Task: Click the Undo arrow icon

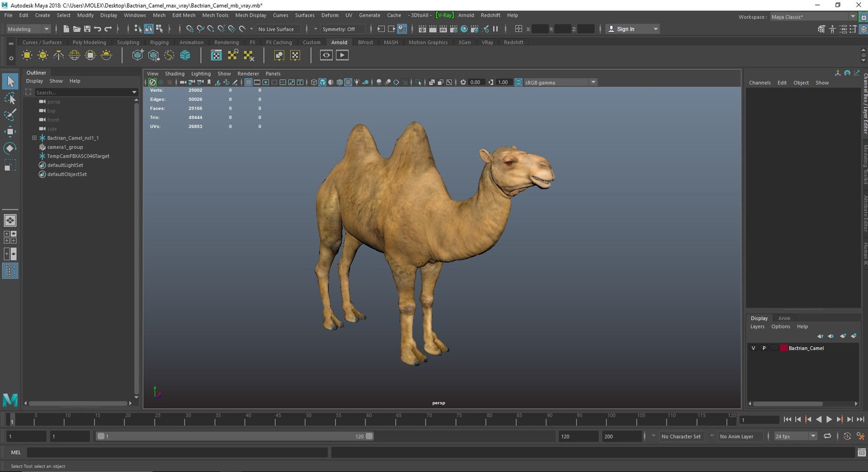Action: point(98,29)
